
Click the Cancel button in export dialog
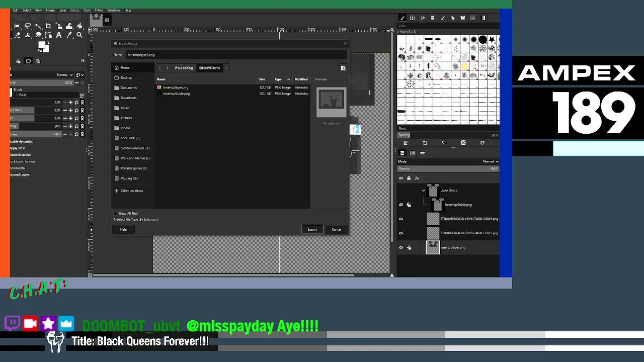(x=337, y=229)
